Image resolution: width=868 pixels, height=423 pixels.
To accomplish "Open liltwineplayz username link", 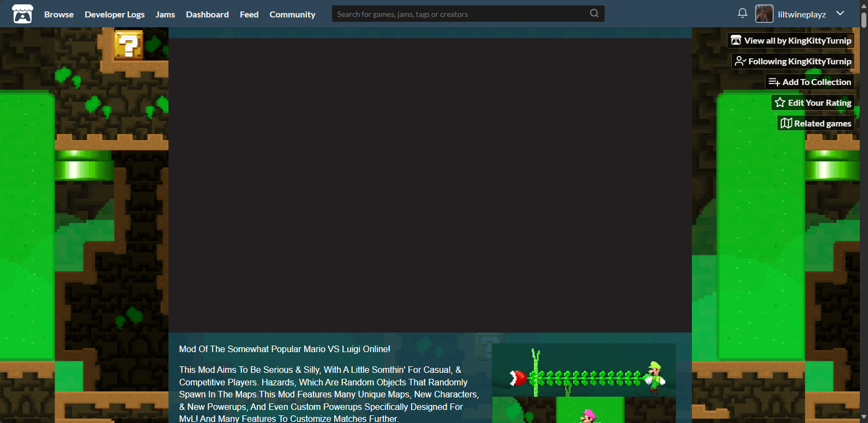I will click(x=801, y=14).
